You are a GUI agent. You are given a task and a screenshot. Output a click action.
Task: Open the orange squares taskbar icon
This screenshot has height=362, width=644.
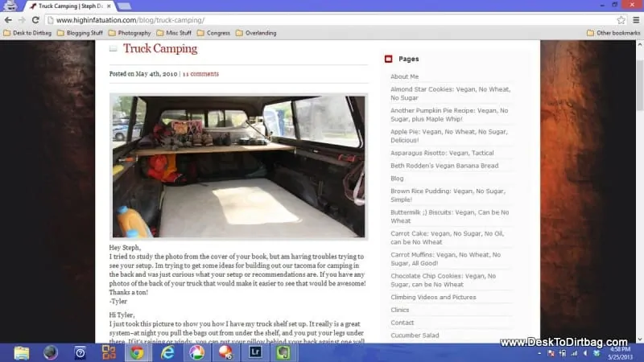pos(109,353)
